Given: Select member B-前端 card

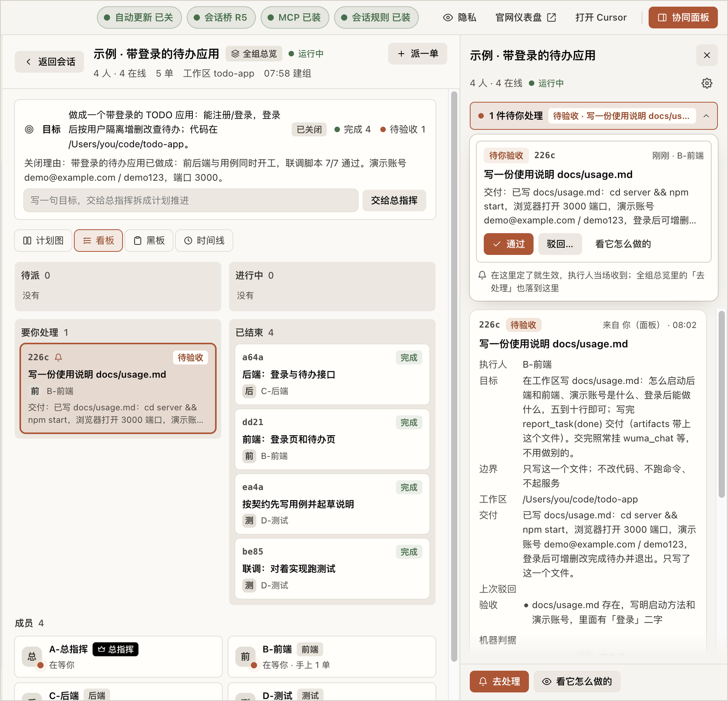Looking at the screenshot, I should pos(332,657).
